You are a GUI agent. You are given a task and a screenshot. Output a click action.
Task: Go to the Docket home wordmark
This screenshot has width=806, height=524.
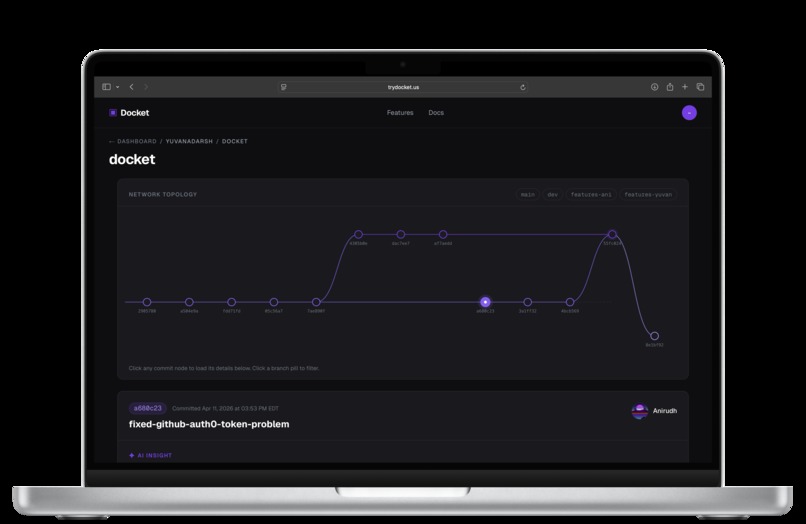click(x=135, y=113)
